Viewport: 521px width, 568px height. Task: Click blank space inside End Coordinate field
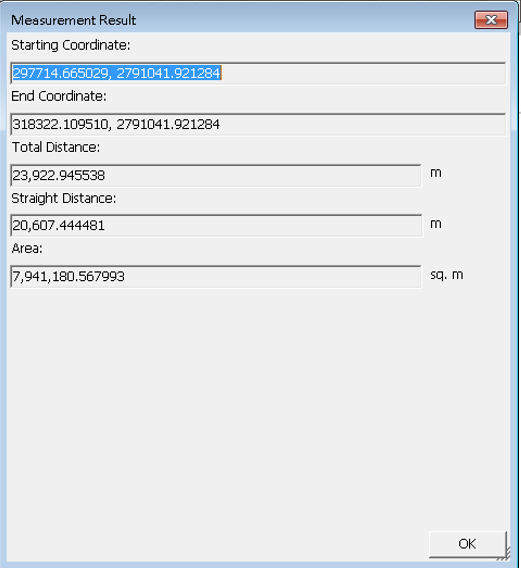tap(362, 125)
